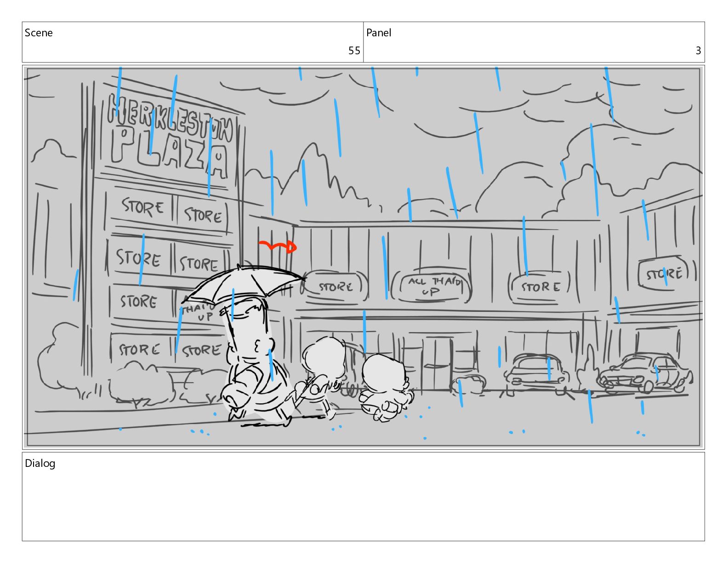728x563 pixels.
Task: Click the "Dialog" label
Action: (x=40, y=463)
